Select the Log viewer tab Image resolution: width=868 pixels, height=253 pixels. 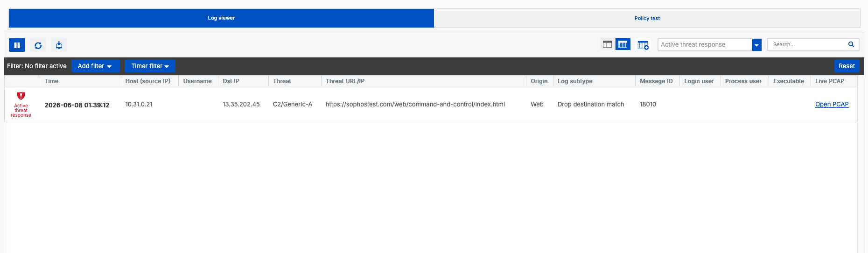[221, 18]
